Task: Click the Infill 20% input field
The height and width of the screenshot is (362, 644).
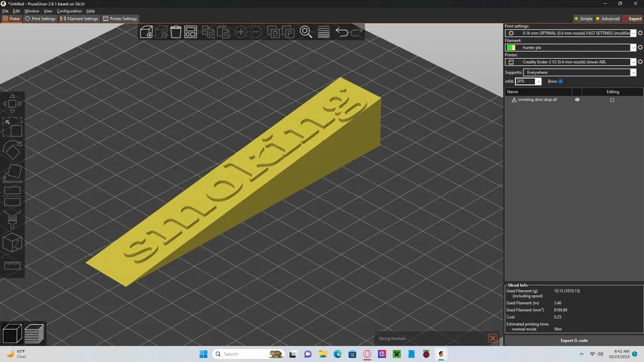Action: point(525,82)
